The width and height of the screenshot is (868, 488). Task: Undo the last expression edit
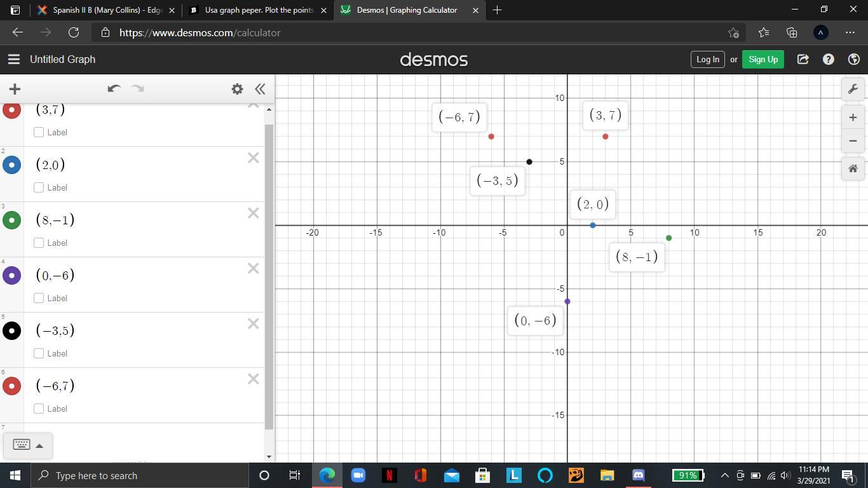114,89
